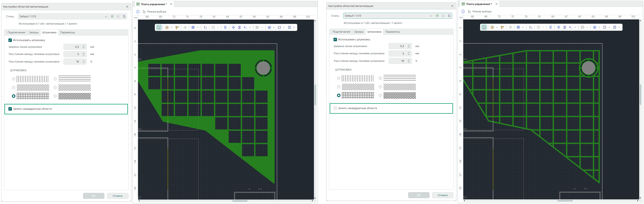Screen dimensions: 644x204
Task: Click 'Отмена' button in left dialog
Action: coord(118,196)
